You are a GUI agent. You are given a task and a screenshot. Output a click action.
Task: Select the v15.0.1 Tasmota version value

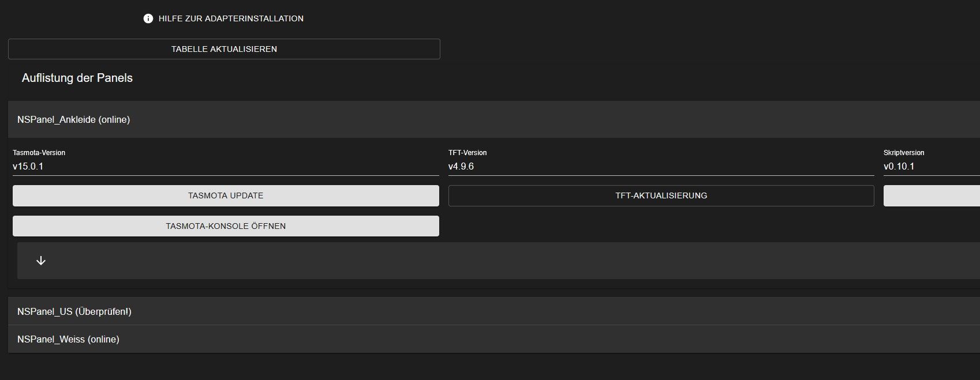(x=28, y=167)
